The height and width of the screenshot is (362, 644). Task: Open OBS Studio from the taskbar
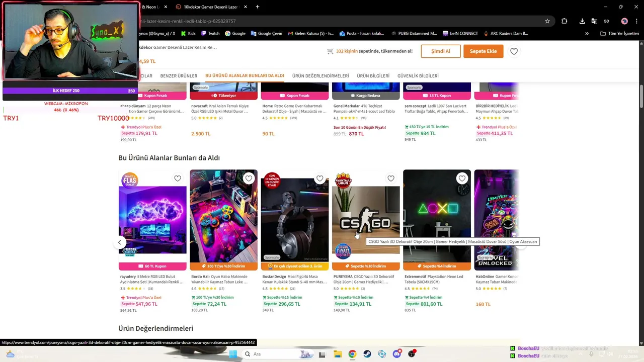pos(412,354)
